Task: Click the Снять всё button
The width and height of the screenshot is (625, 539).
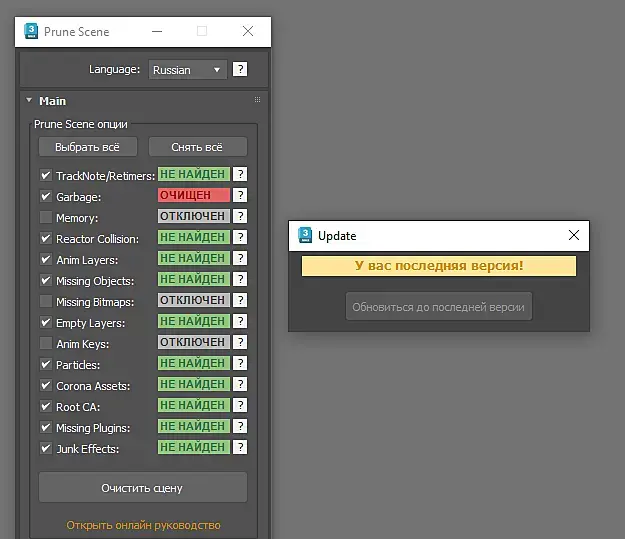Action: pyautogui.click(x=198, y=147)
